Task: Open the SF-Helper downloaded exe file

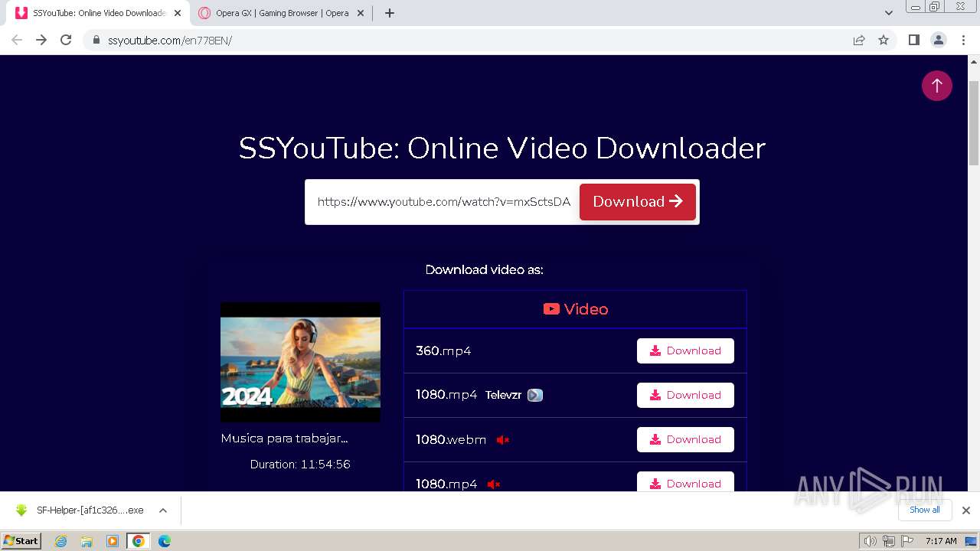Action: tap(90, 510)
